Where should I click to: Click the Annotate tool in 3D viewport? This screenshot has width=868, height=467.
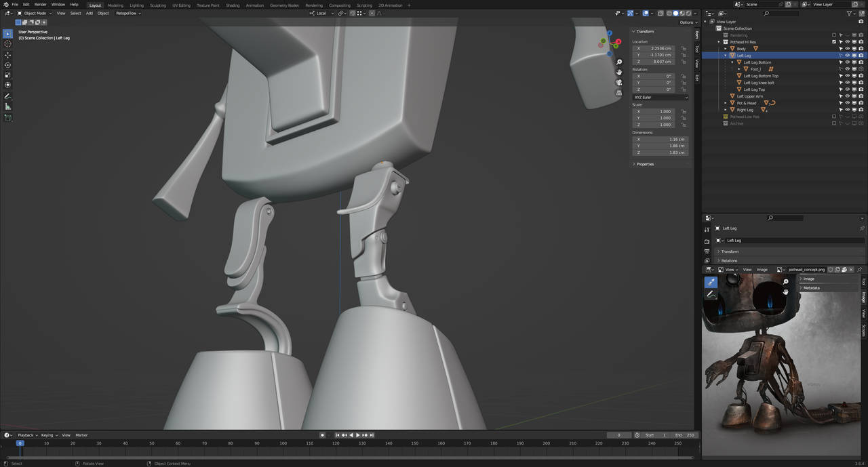[x=8, y=96]
